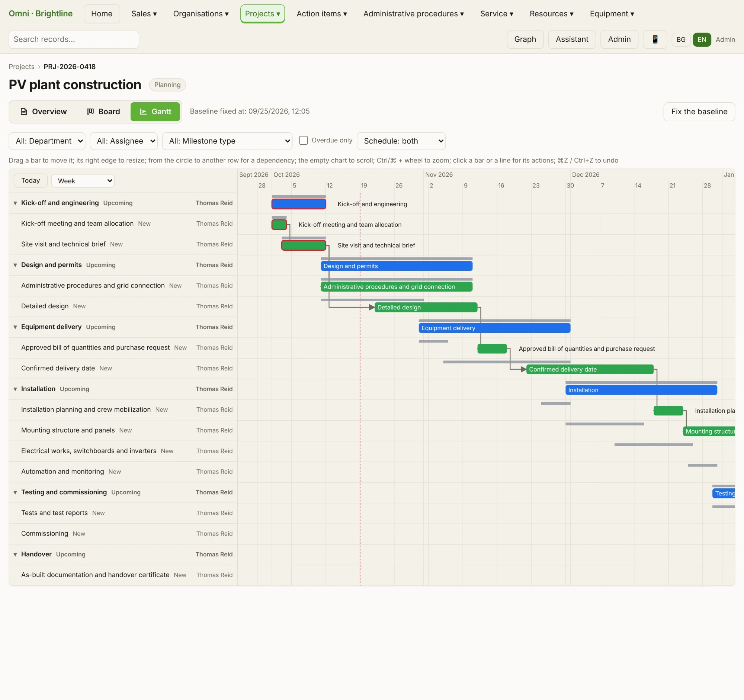The width and height of the screenshot is (744, 700).
Task: Open the All: Milestone type dropdown
Action: click(x=227, y=141)
